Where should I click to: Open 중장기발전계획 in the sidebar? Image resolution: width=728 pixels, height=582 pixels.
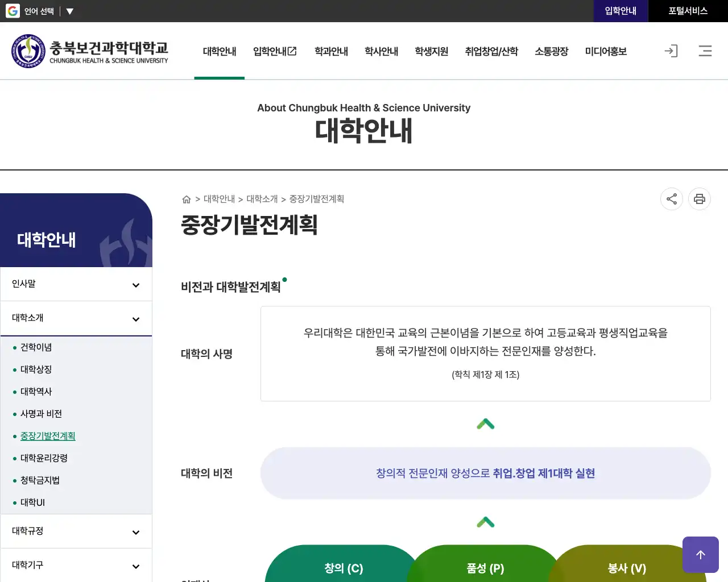[48, 436]
